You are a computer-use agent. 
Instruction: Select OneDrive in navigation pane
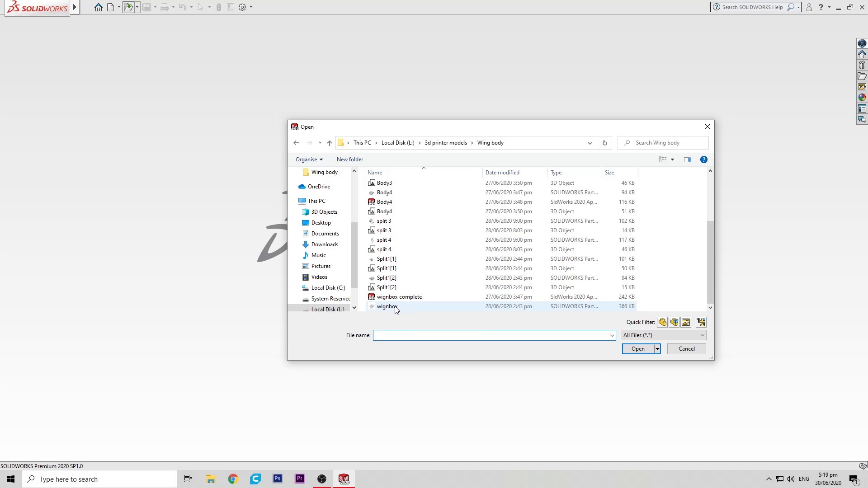click(x=319, y=187)
